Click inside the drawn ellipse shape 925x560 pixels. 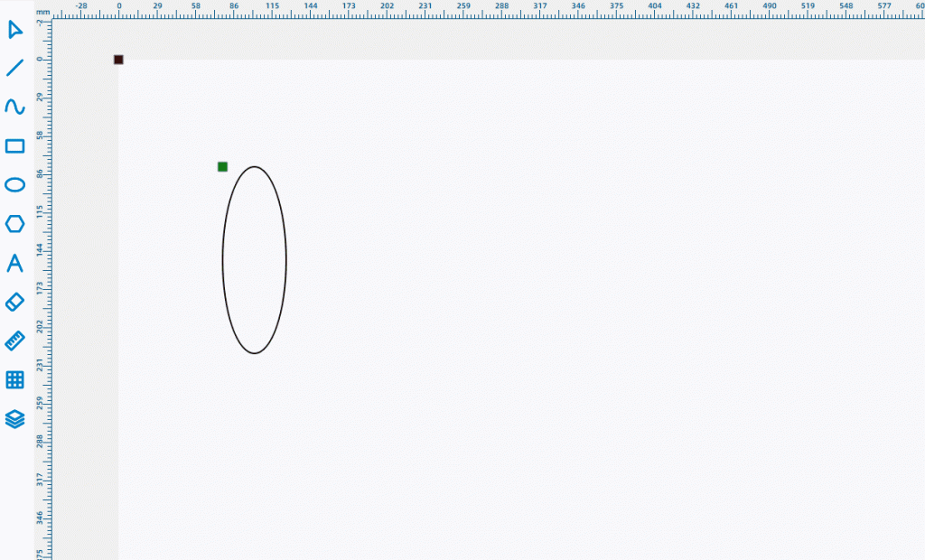[255, 260]
